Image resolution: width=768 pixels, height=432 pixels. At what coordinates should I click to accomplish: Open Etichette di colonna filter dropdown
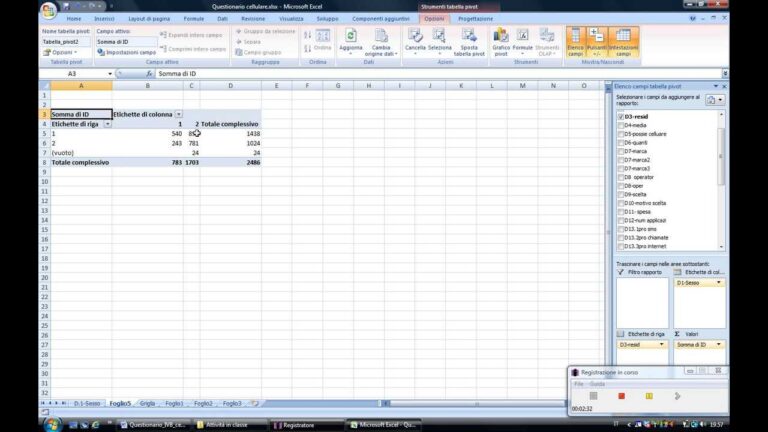(x=179, y=114)
